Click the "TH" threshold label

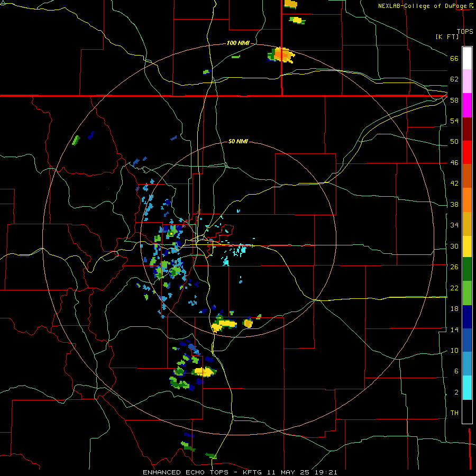tap(454, 413)
